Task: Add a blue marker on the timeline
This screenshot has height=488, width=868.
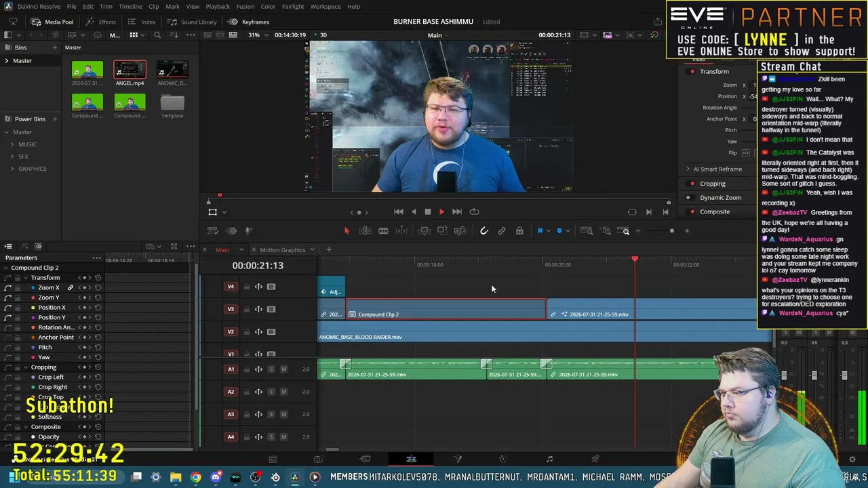Action: (x=559, y=231)
